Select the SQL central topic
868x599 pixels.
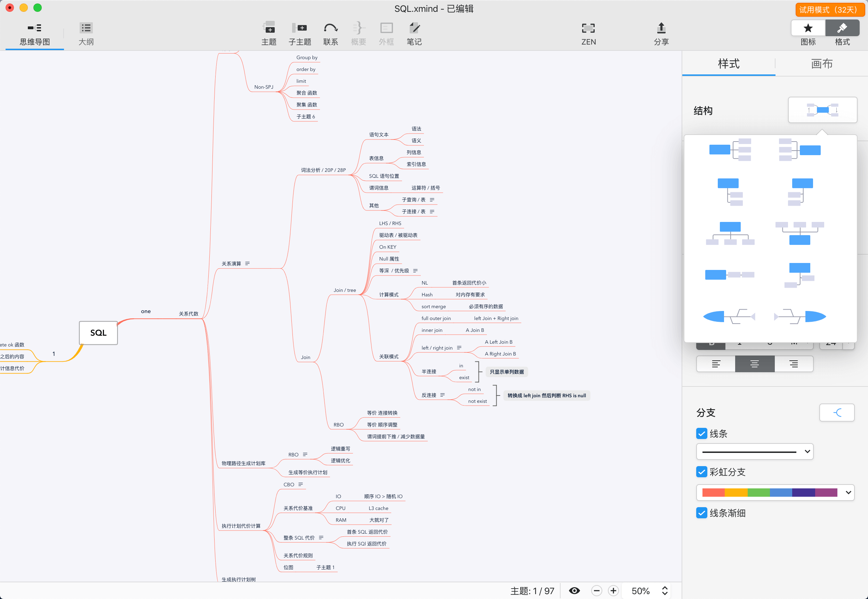pyautogui.click(x=98, y=333)
